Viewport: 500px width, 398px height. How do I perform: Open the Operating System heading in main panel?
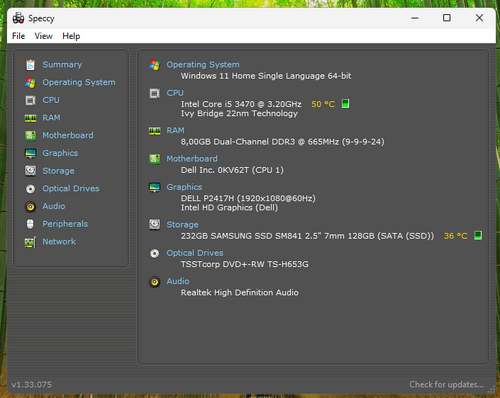203,64
